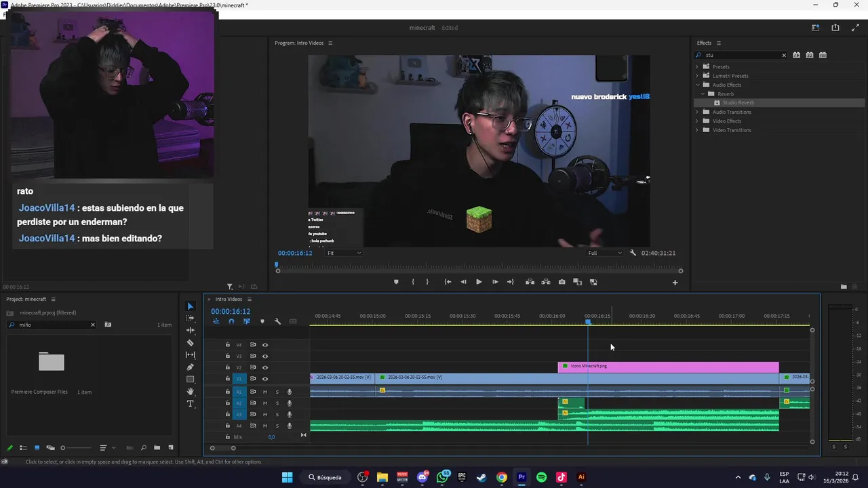Toggle lock on track V3

pos(228,356)
